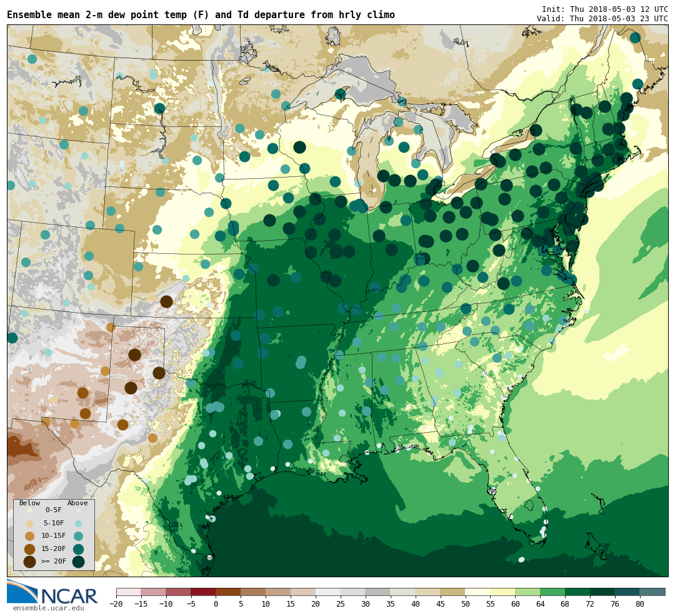Click the Below 0-5F legend dot
This screenshot has width=675, height=616.
click(x=29, y=510)
